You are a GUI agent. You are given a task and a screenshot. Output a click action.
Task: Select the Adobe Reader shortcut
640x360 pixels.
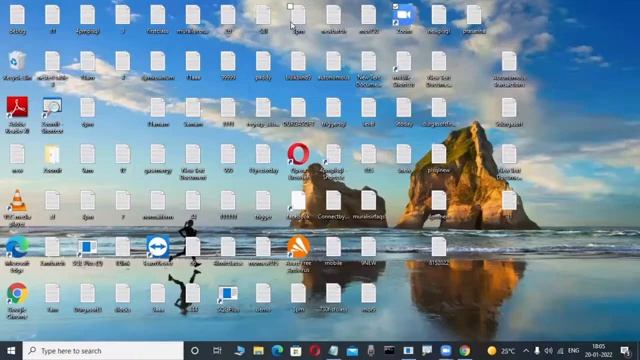coord(17,107)
